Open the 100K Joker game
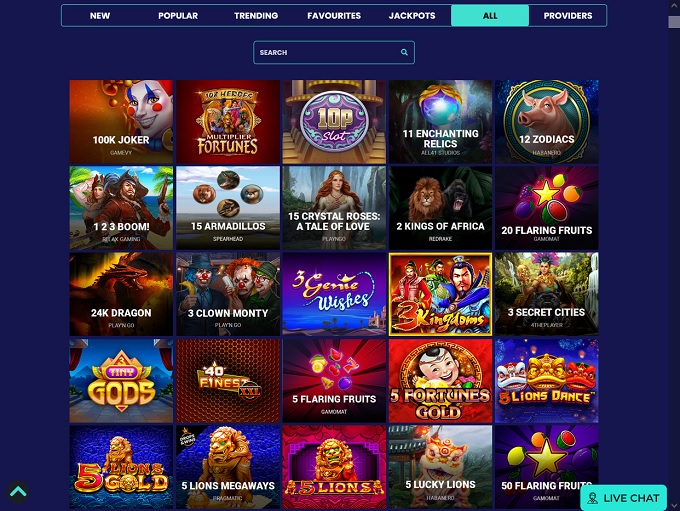 pos(121,121)
